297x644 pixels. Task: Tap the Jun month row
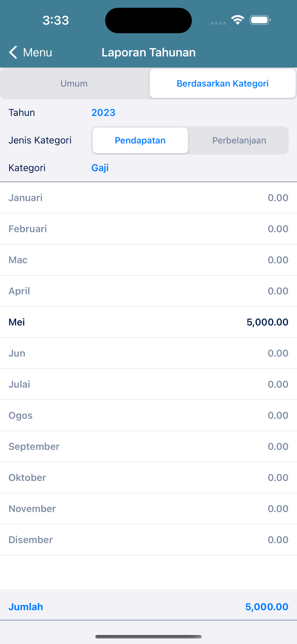coord(148,353)
